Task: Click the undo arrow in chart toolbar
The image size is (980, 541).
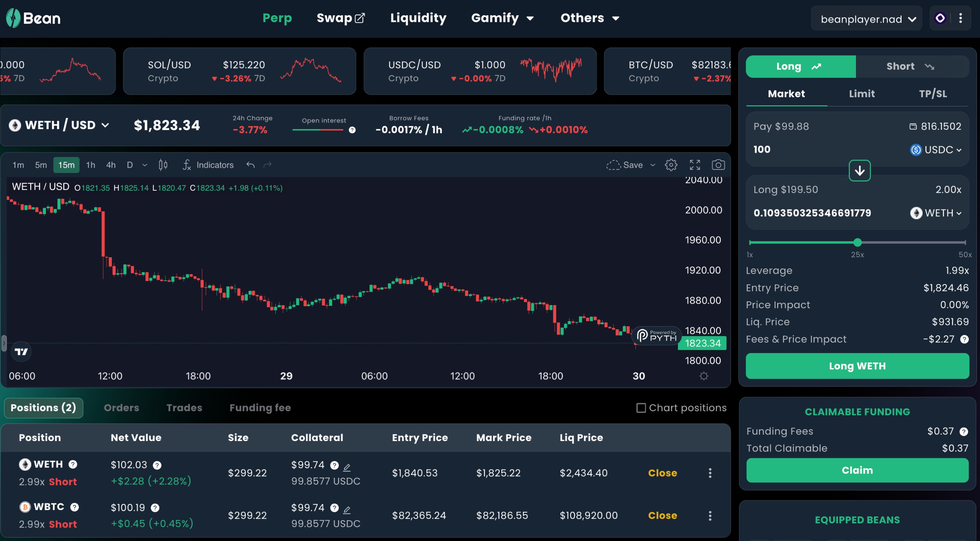Action: point(250,165)
